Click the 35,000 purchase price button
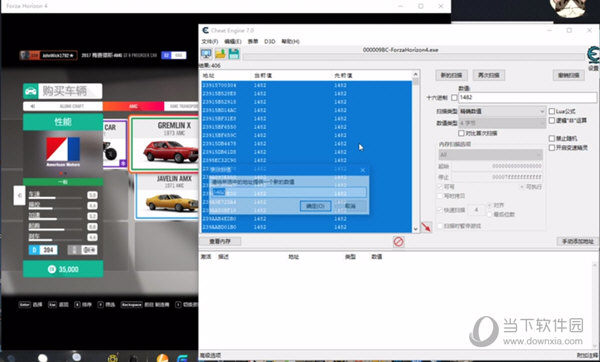 pos(63,269)
